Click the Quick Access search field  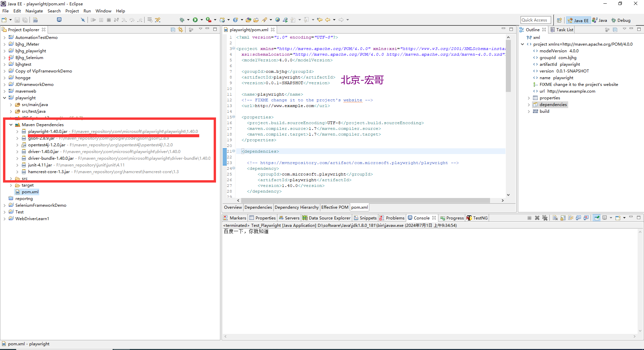coord(536,20)
